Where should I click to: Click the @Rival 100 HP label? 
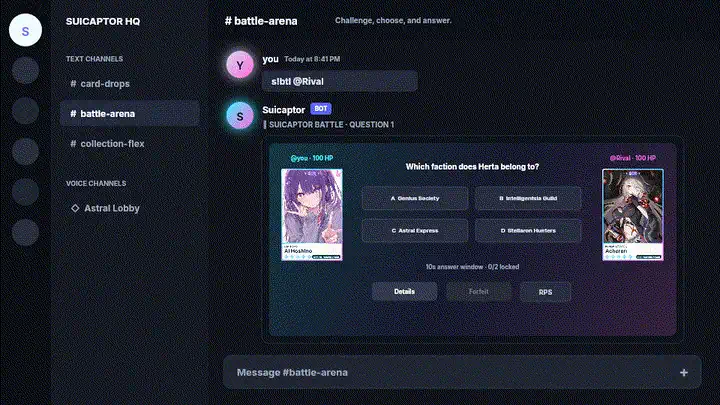click(633, 158)
